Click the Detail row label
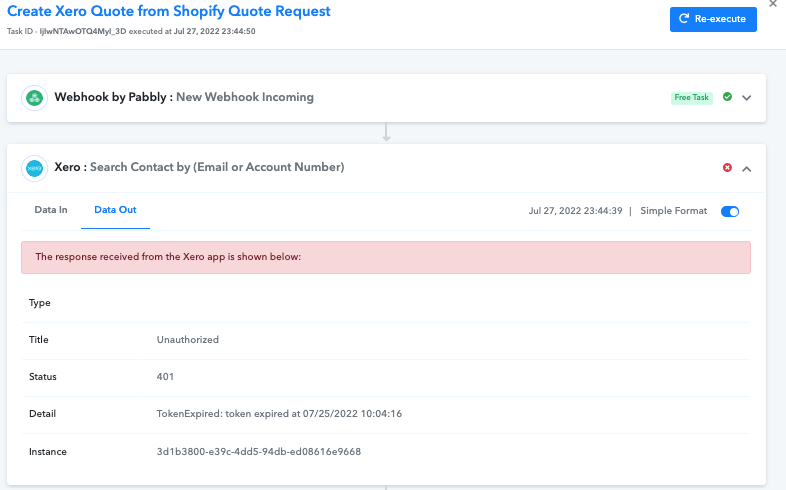The height and width of the screenshot is (490, 786). (42, 414)
